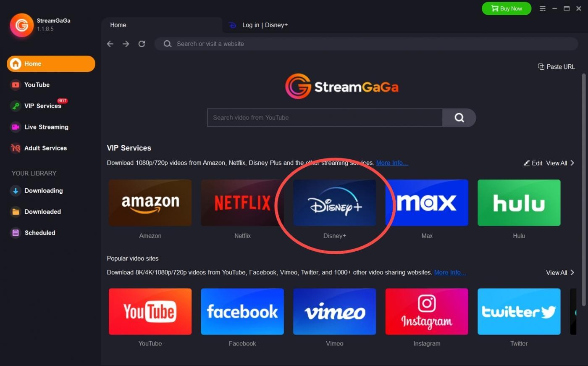Open the Instagram video site tile
Screen dimensions: 588x366
click(427, 312)
